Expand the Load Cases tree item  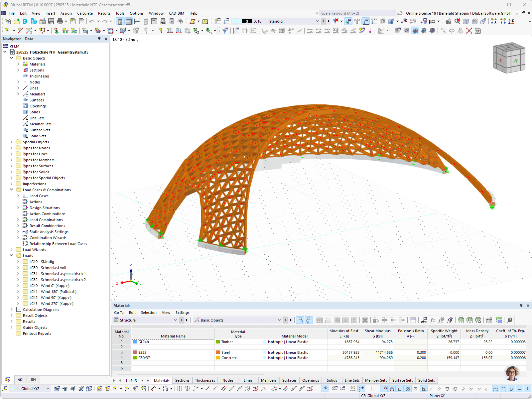pyautogui.click(x=19, y=196)
